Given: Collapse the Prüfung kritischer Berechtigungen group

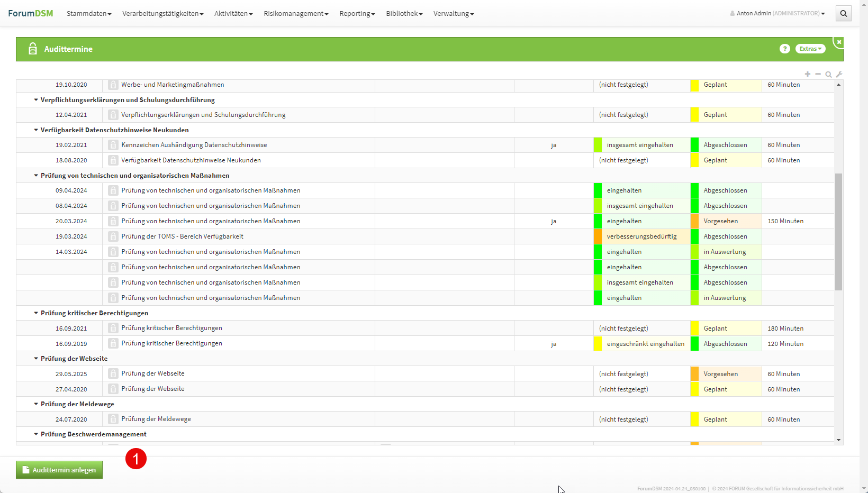Looking at the screenshot, I should tap(36, 313).
